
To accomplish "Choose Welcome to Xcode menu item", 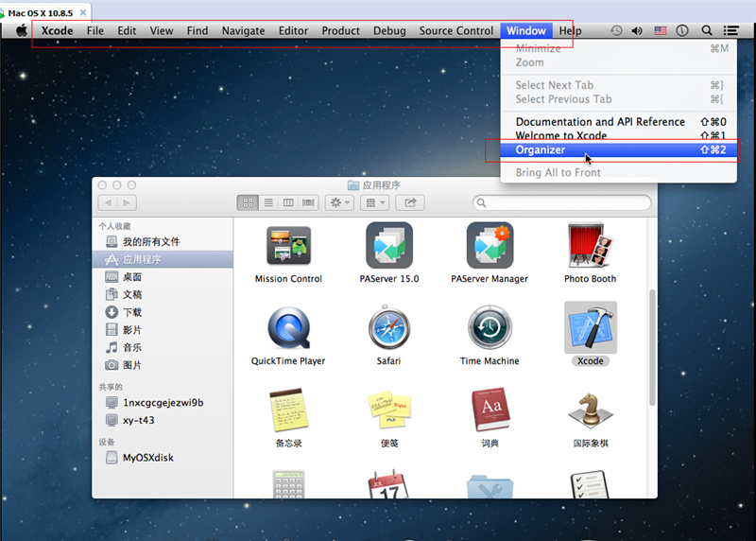I will pyautogui.click(x=619, y=135).
